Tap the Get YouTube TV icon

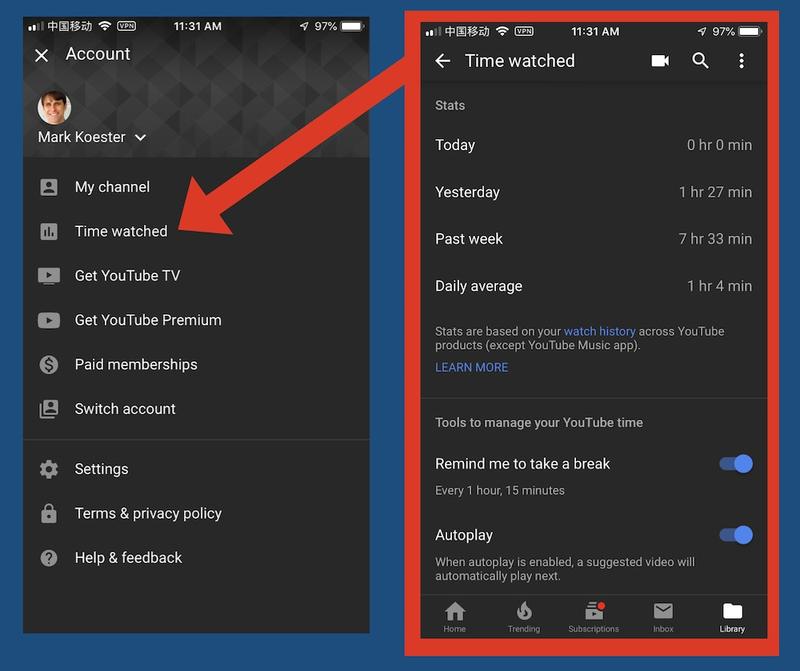click(x=49, y=276)
